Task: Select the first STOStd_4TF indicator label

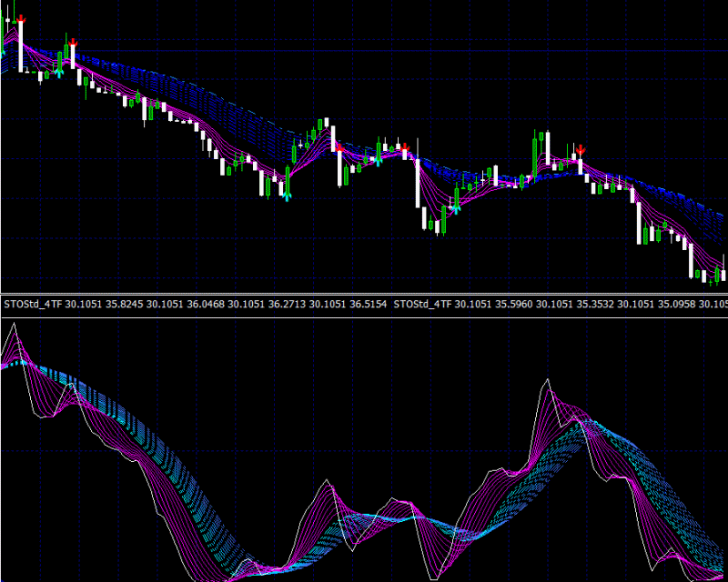Action: point(33,305)
